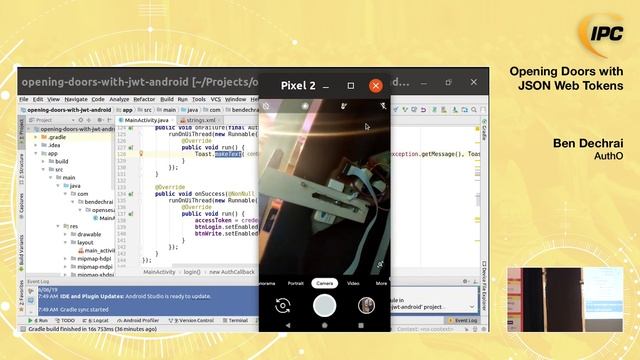Image resolution: width=640 pixels, height=360 pixels.
Task: Click the scroll-from-source target icon in Project panel
Action: coord(80,120)
